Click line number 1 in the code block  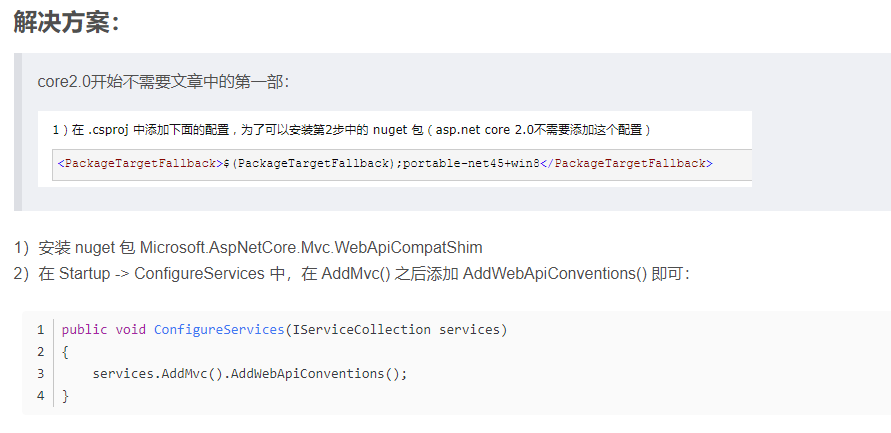40,329
